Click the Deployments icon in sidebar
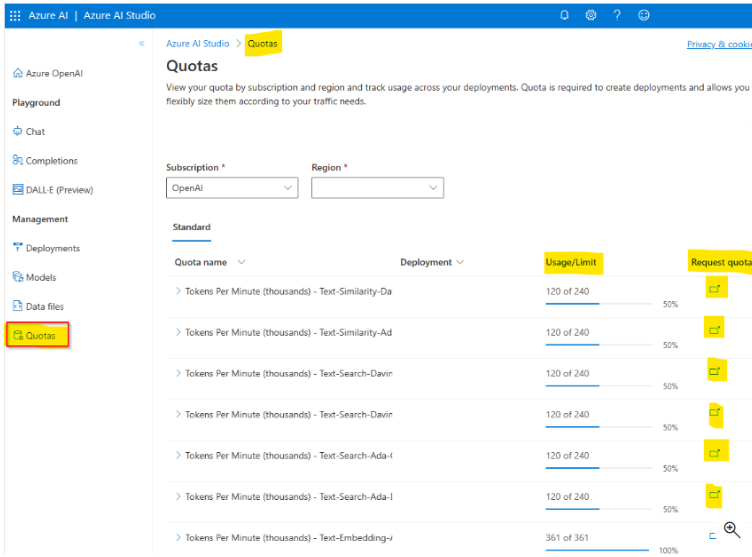Viewport: 752px width, 557px height. pyautogui.click(x=18, y=248)
